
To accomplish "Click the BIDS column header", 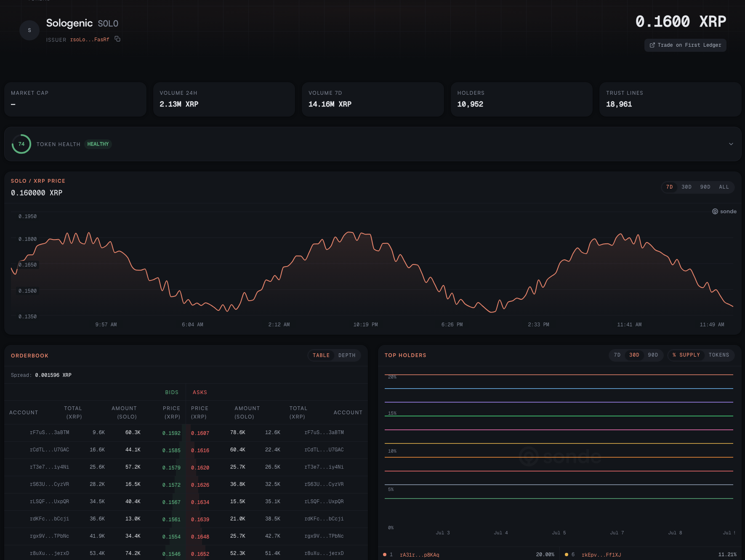I will tap(172, 392).
